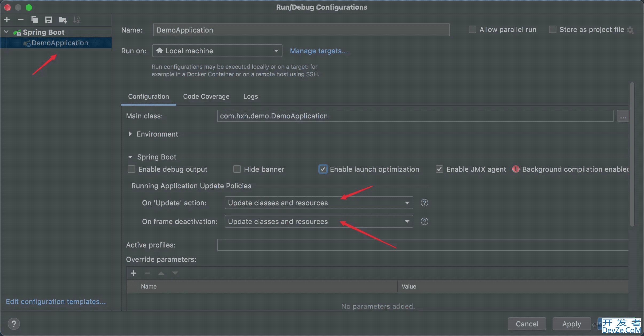Open the Manage targets link
This screenshot has width=644, height=336.
click(319, 51)
